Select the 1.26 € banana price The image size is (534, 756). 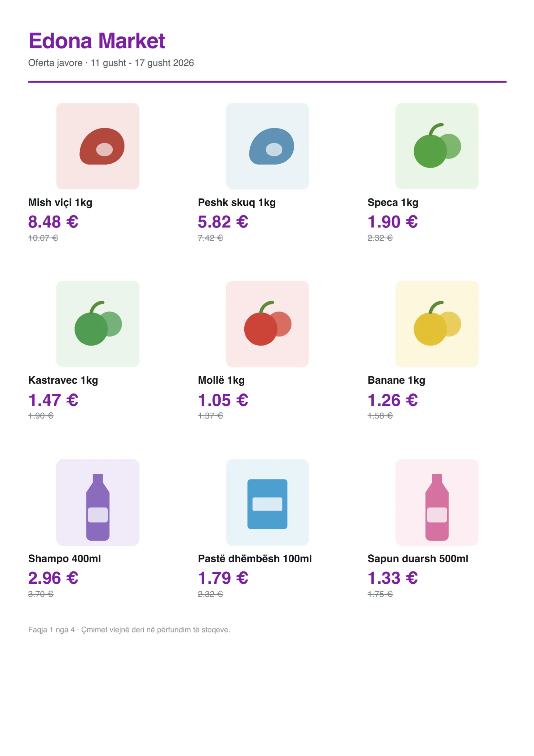pyautogui.click(x=392, y=400)
